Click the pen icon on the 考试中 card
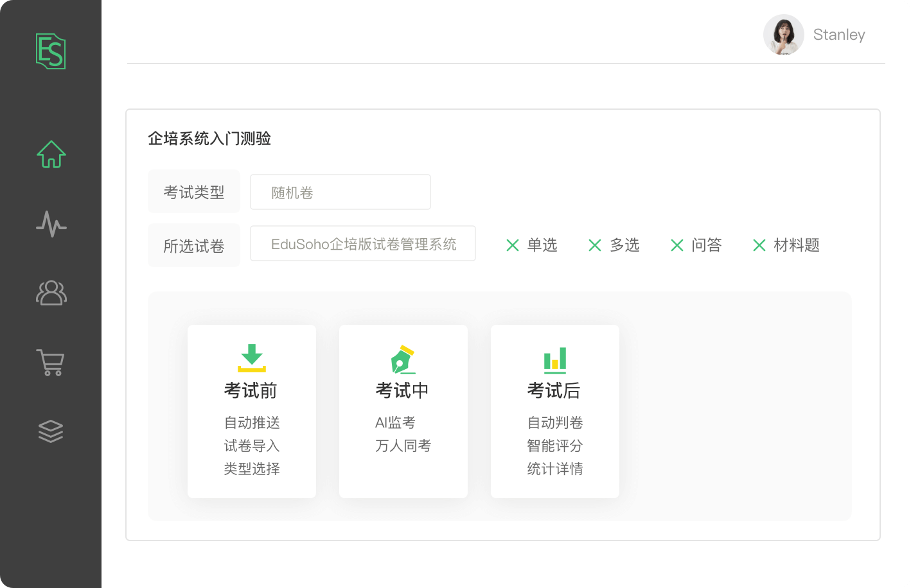 [x=403, y=359]
